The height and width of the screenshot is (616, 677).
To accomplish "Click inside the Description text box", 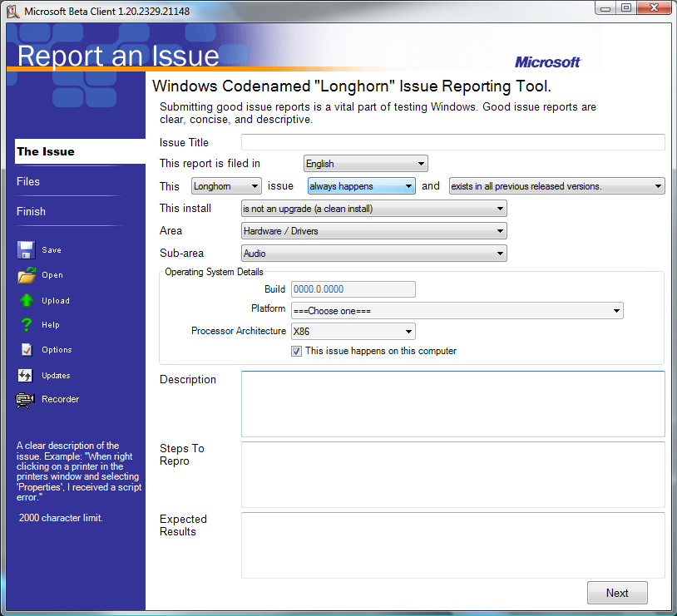I will pos(453,404).
